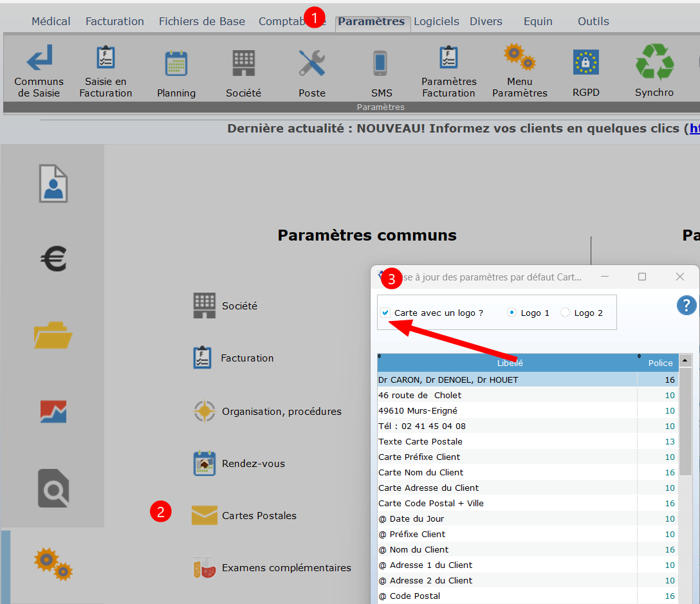Screen dimensions: 700x604
Task: Select row '@ Code Postal'
Action: [528, 596]
